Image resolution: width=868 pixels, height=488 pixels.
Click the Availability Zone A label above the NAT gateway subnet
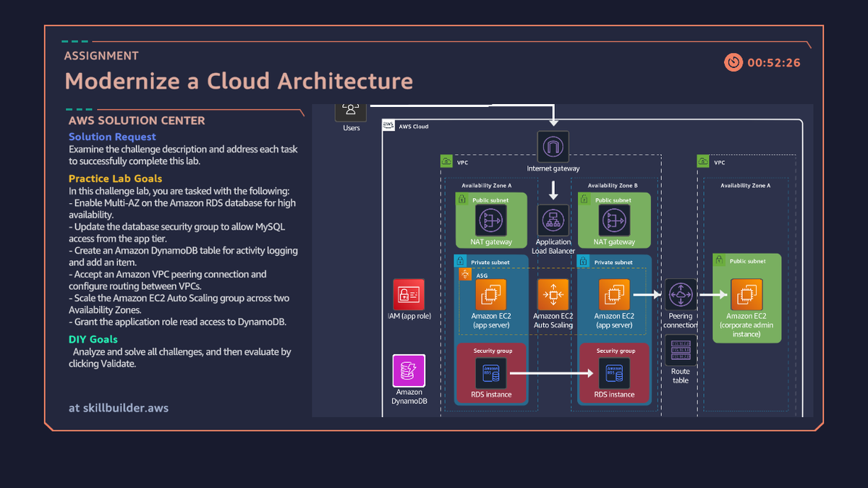click(487, 186)
